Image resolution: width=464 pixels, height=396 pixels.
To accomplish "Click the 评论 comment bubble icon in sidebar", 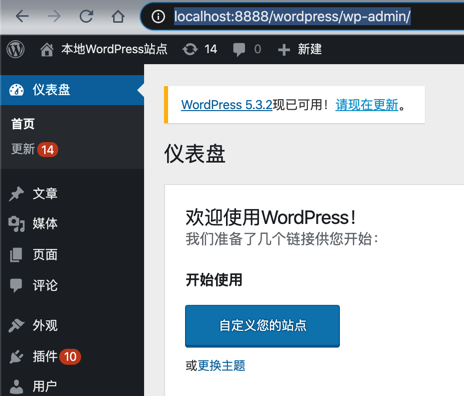I will click(16, 285).
